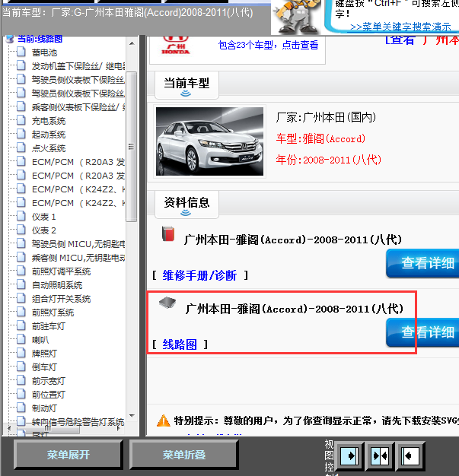
Task: Open the 线路图 link
Action: 180,344
